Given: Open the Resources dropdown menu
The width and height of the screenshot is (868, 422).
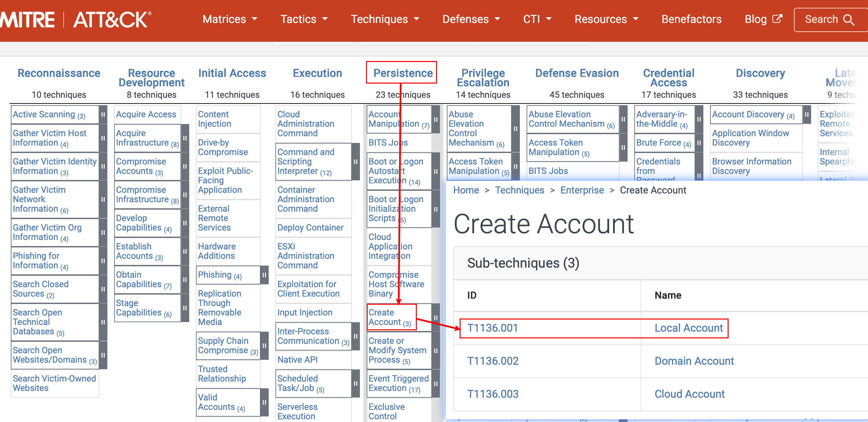Looking at the screenshot, I should (x=606, y=19).
